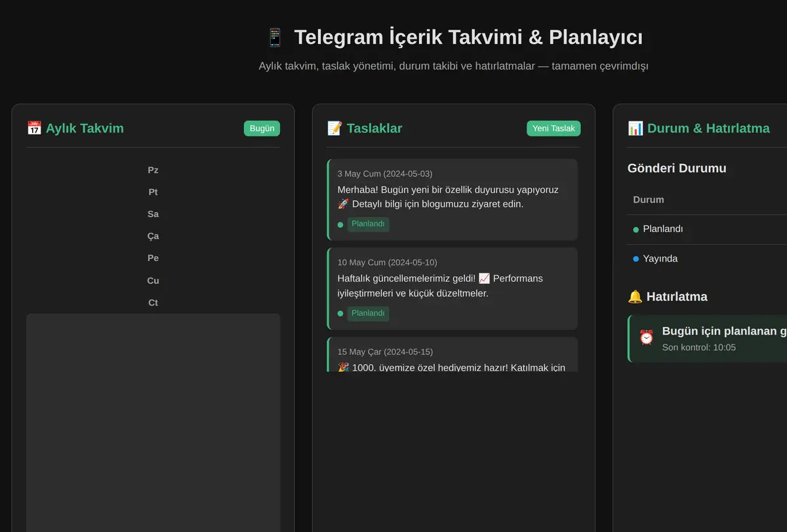Select the Ça weekday header
787x532 pixels.
[x=153, y=236]
